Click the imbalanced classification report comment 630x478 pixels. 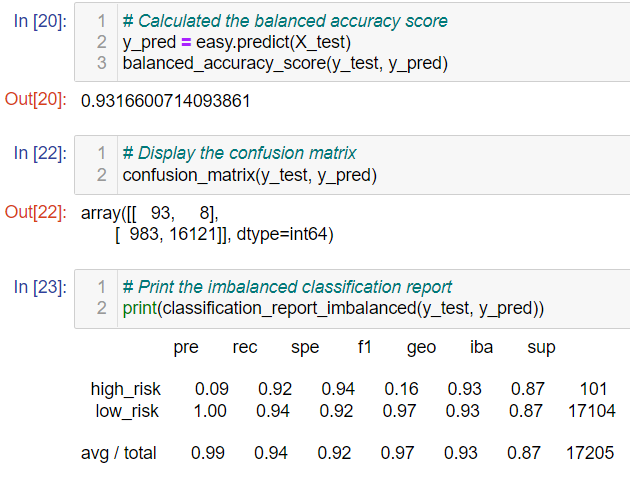click(287, 287)
